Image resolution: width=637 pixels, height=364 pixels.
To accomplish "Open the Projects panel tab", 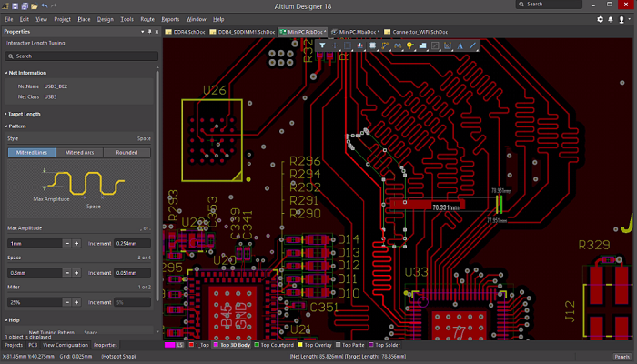I will (x=14, y=345).
